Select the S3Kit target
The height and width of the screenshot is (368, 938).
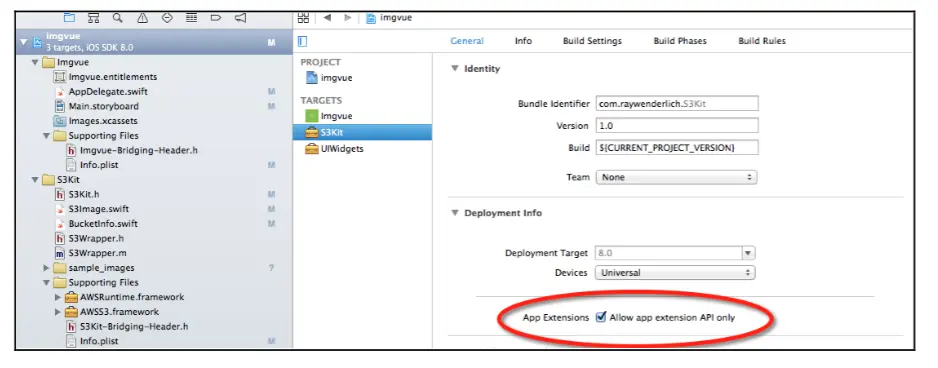[x=362, y=132]
